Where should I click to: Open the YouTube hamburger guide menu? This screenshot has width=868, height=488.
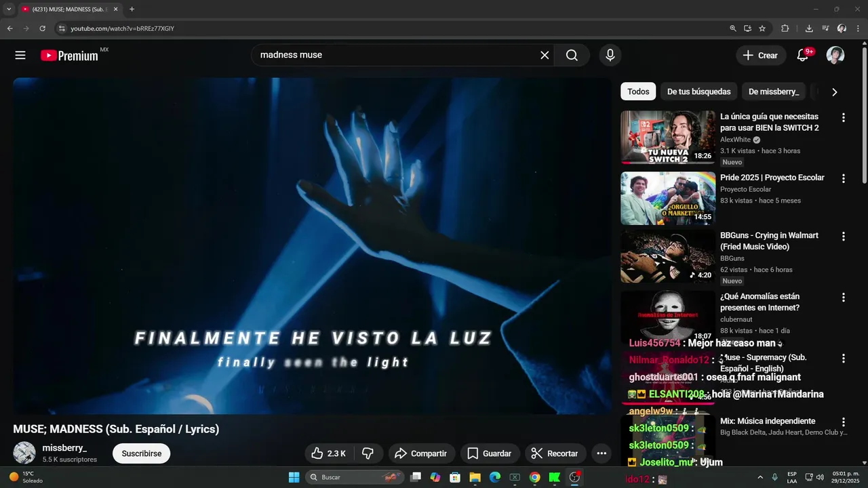[x=20, y=56]
